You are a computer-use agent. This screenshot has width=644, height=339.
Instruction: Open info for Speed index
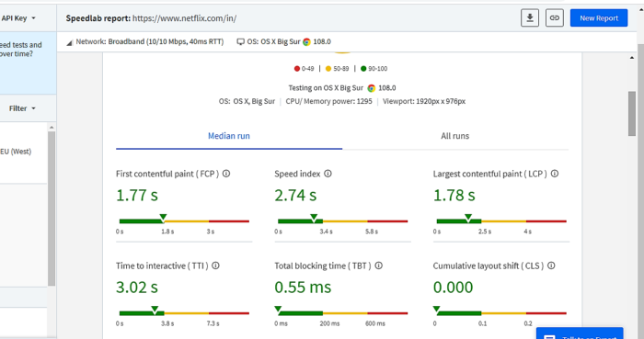click(x=328, y=174)
